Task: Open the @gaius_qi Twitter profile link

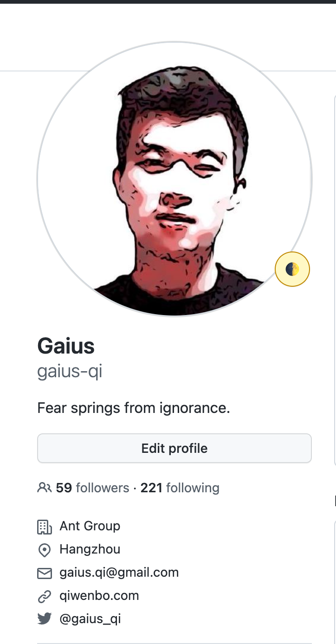Action: click(90, 619)
